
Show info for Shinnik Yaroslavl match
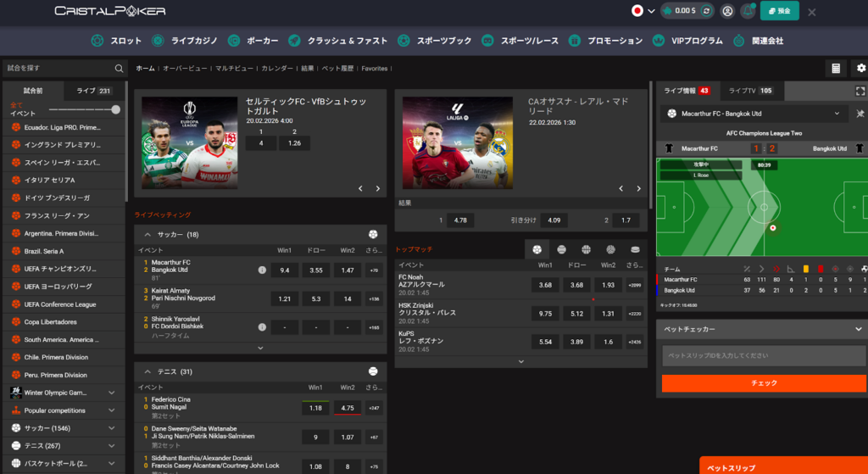coord(262,327)
